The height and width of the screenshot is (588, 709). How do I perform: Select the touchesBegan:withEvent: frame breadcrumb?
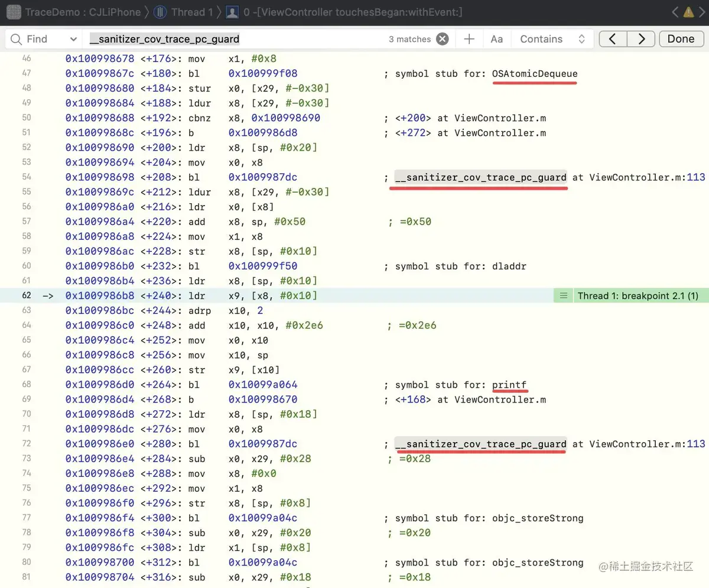pos(353,12)
